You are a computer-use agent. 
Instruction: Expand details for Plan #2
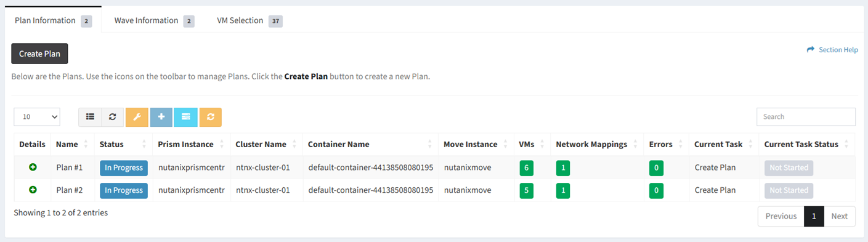coord(33,190)
